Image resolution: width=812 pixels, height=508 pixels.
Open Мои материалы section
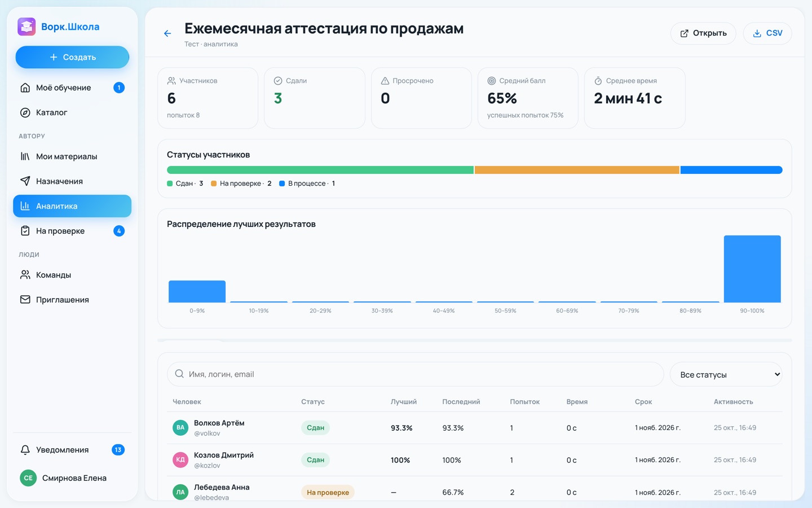pyautogui.click(x=72, y=156)
